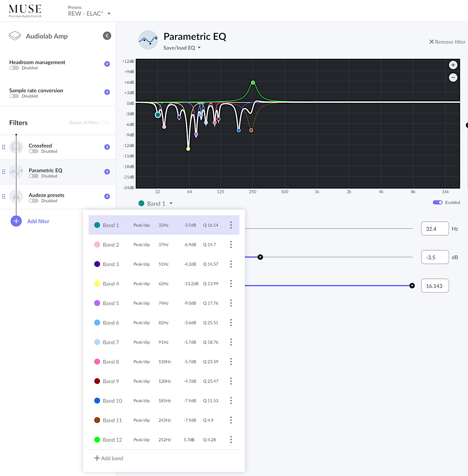Zoom out the EQ graph with minus button
This screenshot has height=476, width=468.
coord(453,78)
